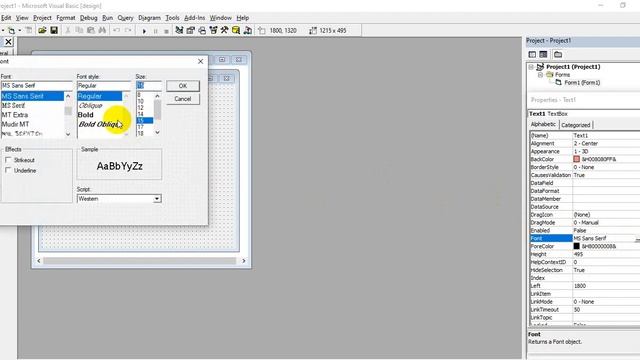Click OK in the Font dialog
640x360 pixels.
183,86
